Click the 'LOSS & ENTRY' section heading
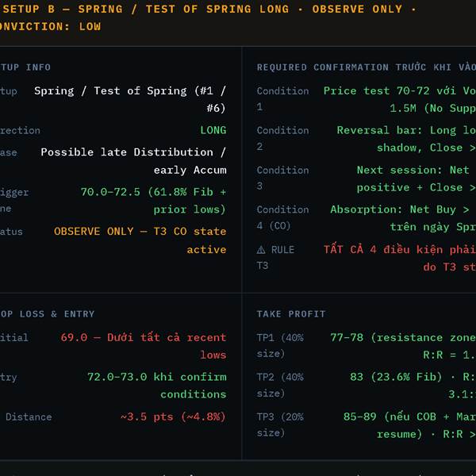The width and height of the screenshot is (476, 476). (x=48, y=314)
